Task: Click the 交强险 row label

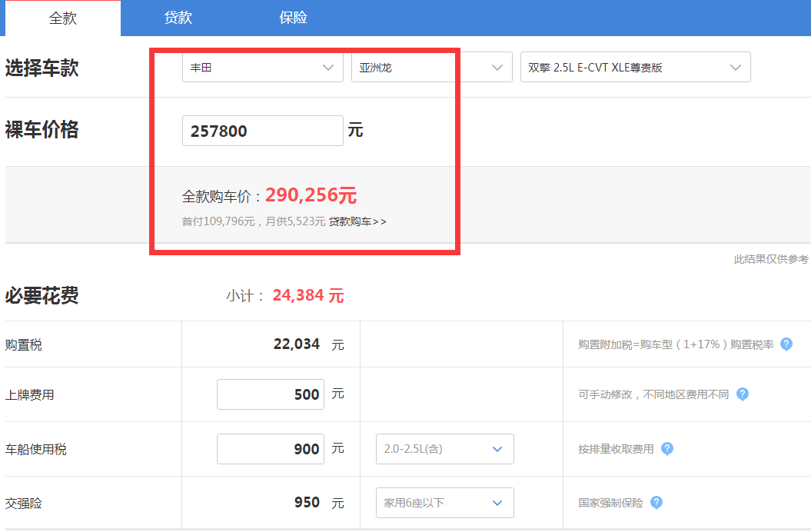Action: [24, 503]
